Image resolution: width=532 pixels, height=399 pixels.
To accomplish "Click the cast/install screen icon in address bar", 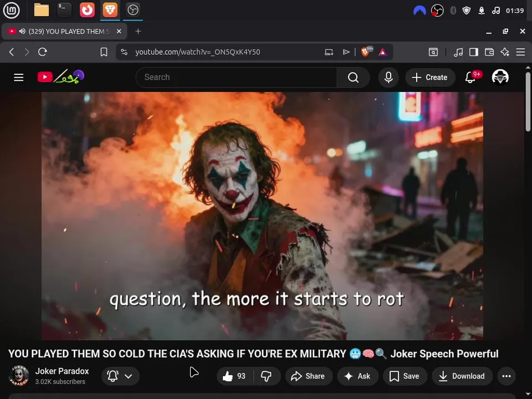I will click(329, 52).
